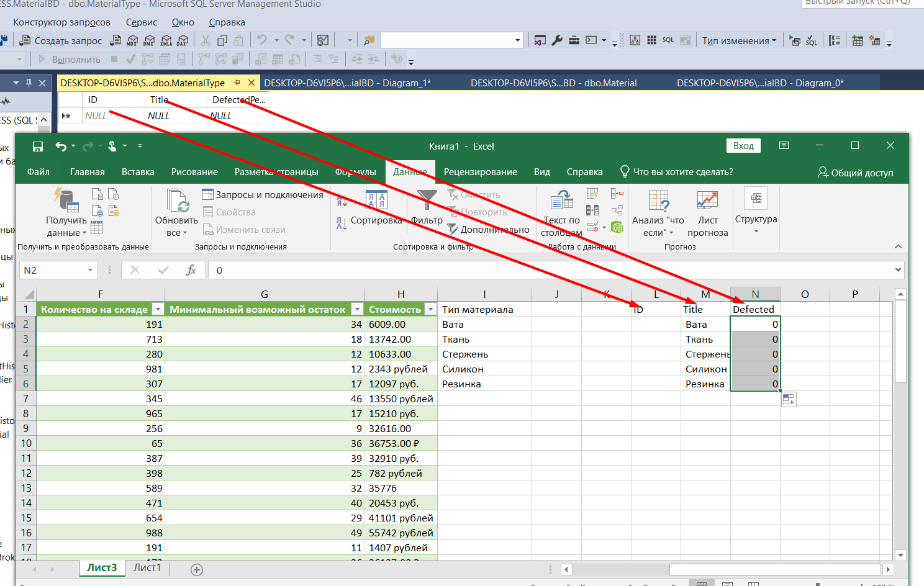Click the SSMS XMLA query icon
924x586 pixels.
point(166,40)
